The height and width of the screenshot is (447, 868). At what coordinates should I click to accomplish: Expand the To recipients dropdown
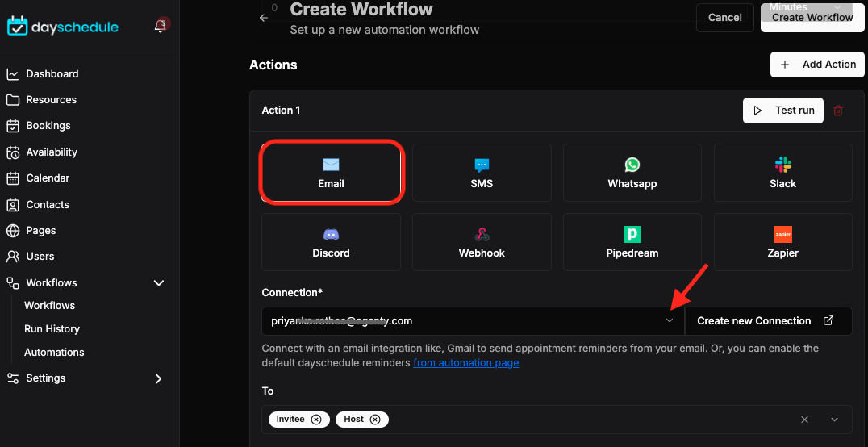click(x=834, y=420)
